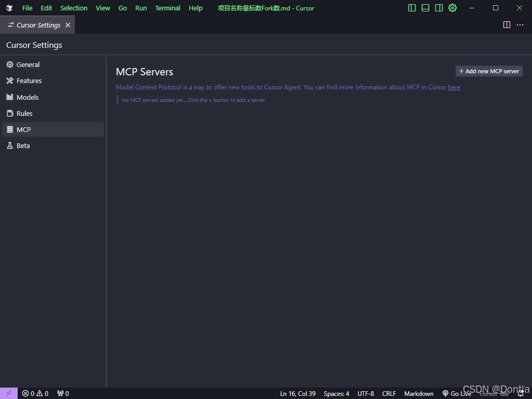Start Go Live server

point(457,394)
